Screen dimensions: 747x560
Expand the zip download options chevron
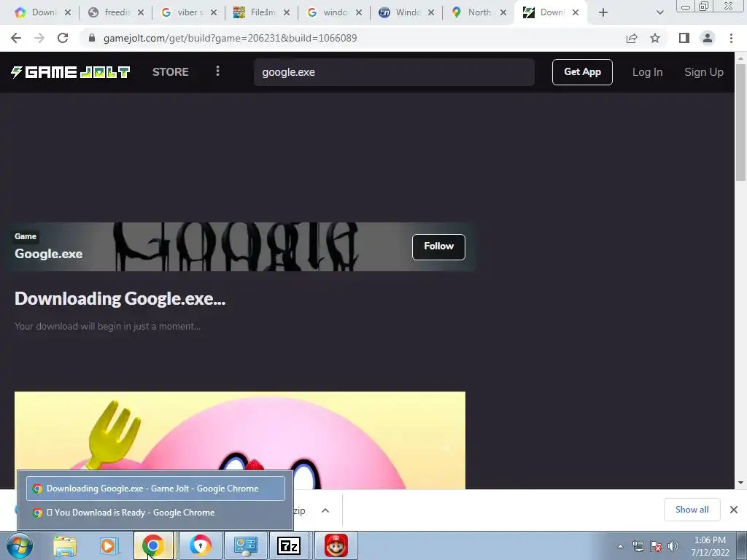[x=325, y=510]
